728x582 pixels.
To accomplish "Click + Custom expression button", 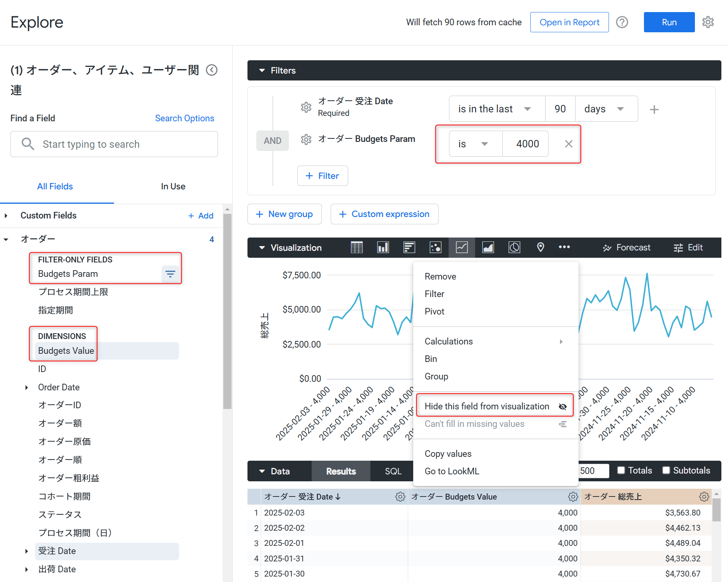I will [x=384, y=214].
